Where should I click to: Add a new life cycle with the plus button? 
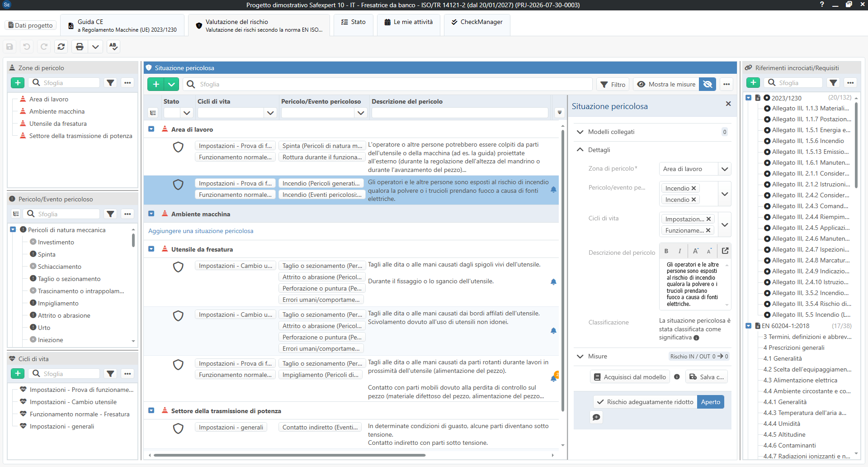[x=18, y=374]
